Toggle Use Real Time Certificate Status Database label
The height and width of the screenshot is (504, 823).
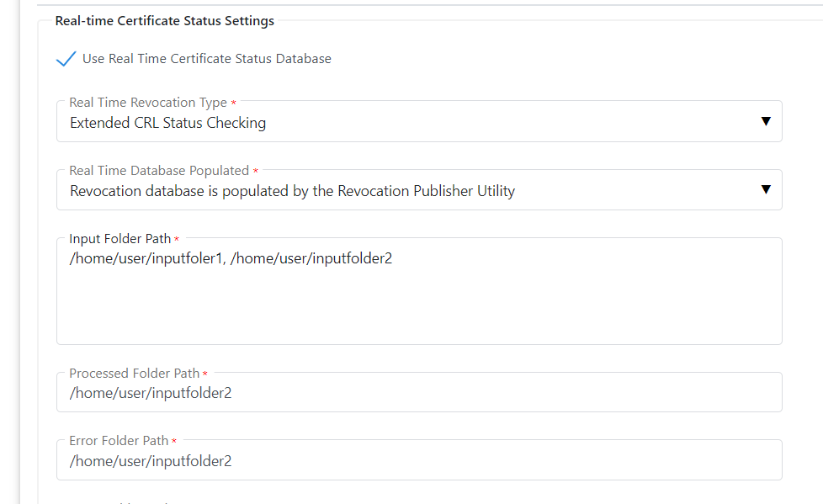[x=206, y=59]
